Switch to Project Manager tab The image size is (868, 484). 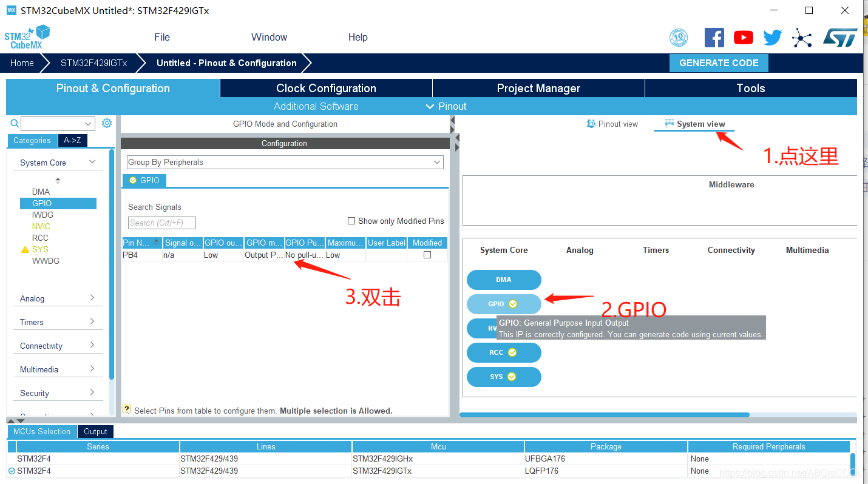click(538, 88)
